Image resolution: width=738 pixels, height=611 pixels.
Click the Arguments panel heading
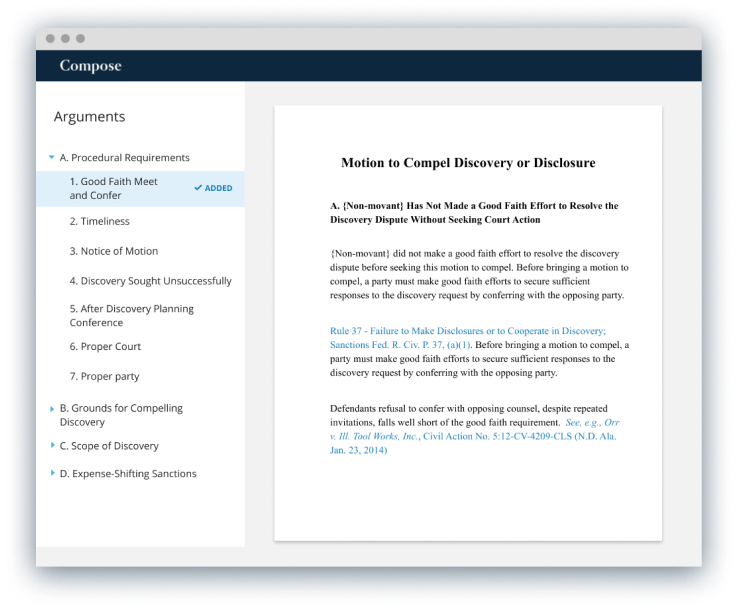pos(89,117)
